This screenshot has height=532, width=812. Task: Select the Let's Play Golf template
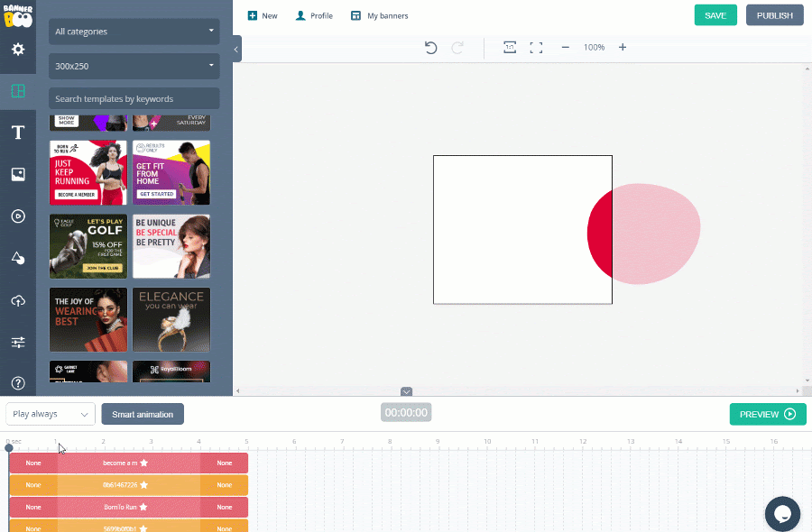88,246
